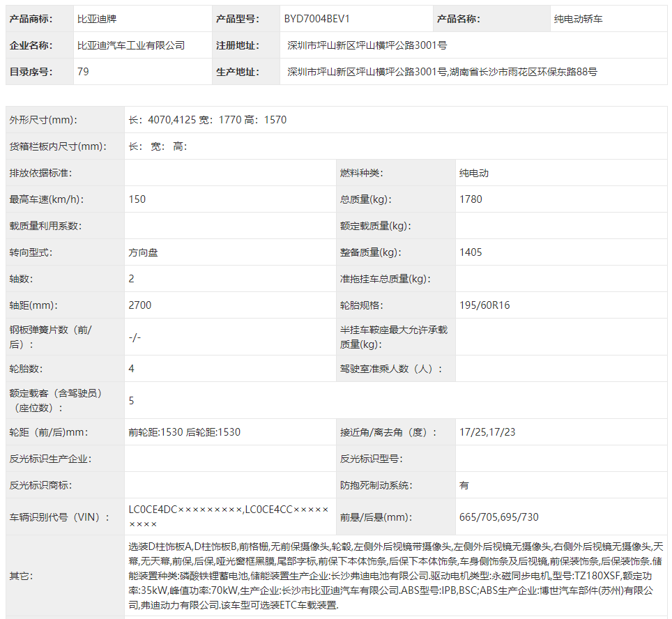Select the 其它 remarks paragraph text
The image size is (672, 619).
(395, 576)
